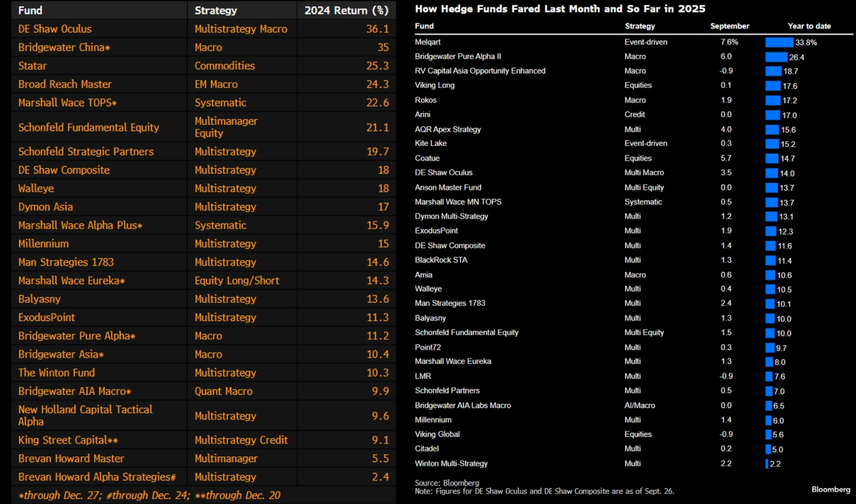The width and height of the screenshot is (856, 504).
Task: Click the Source: Bloomberg note
Action: point(447,483)
